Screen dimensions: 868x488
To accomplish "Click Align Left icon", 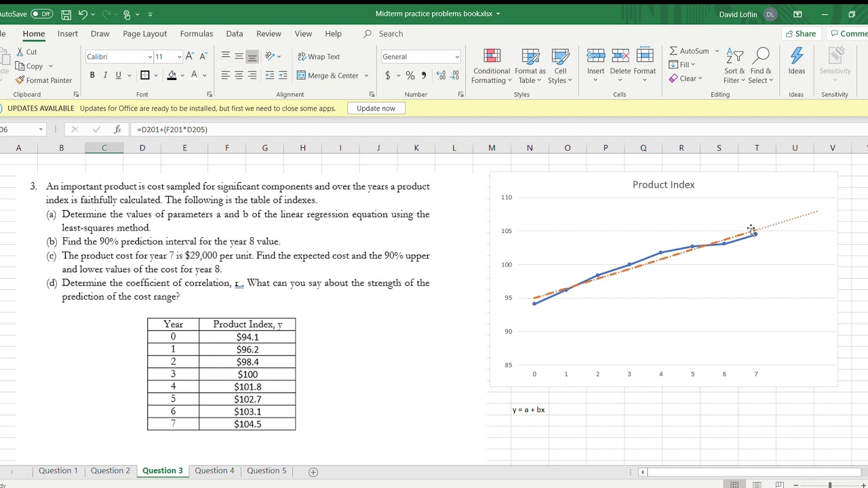I will (226, 75).
